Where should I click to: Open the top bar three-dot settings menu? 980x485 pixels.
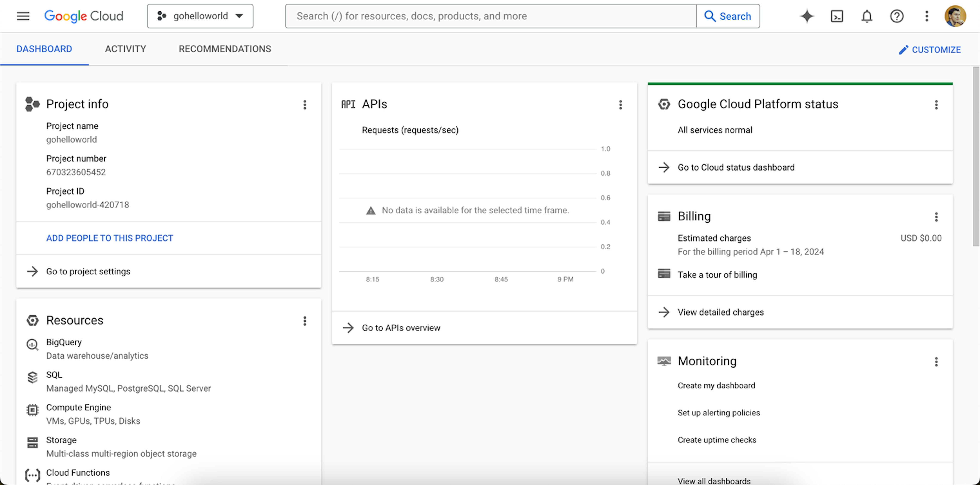[927, 16]
